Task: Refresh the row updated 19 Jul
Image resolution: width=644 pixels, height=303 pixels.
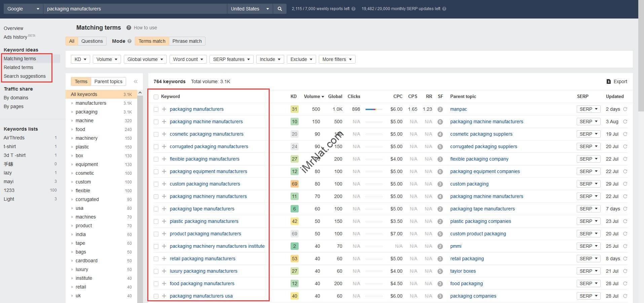Action: point(625,134)
